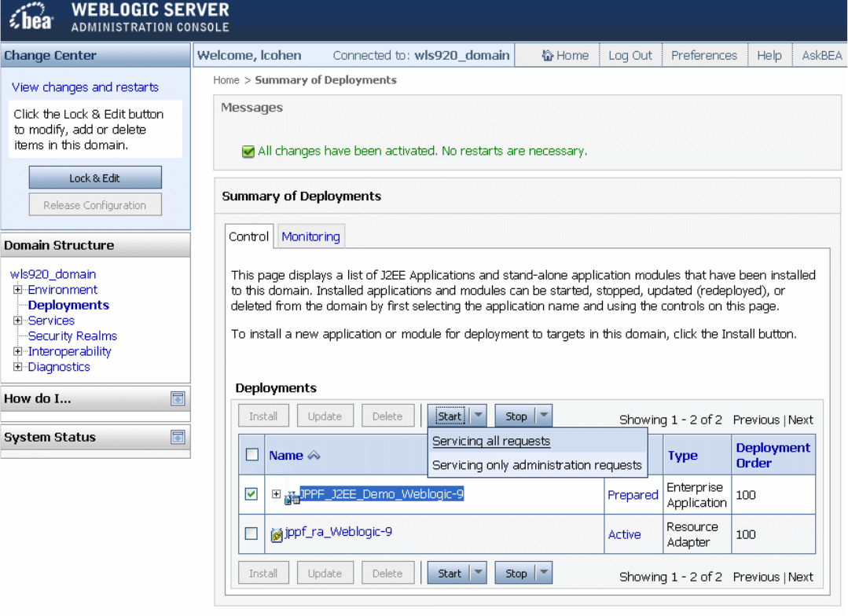The width and height of the screenshot is (848, 616).
Task: Open Interoperability link in Domain Structure
Action: point(70,351)
